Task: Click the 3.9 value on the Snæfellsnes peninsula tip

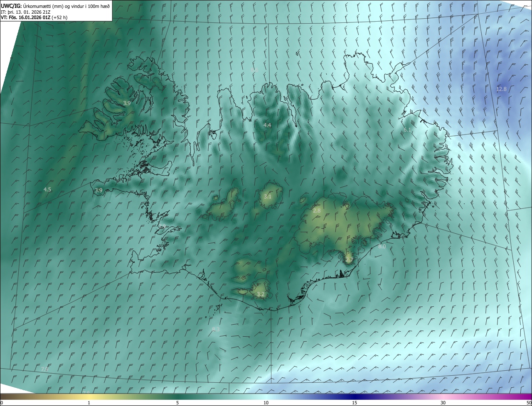Action: 99,191
